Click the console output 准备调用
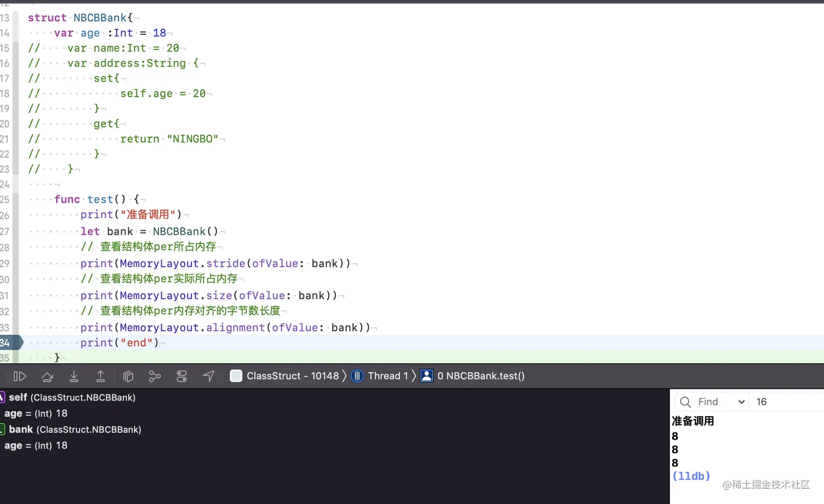 (x=693, y=421)
